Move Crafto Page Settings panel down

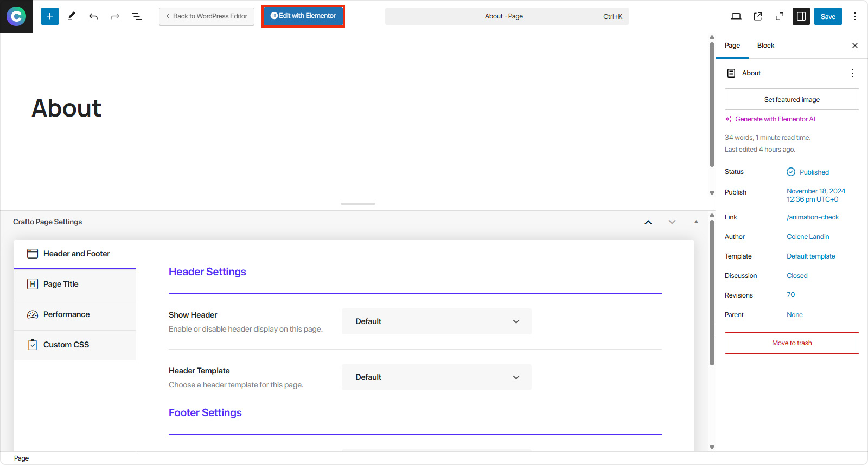[672, 222]
